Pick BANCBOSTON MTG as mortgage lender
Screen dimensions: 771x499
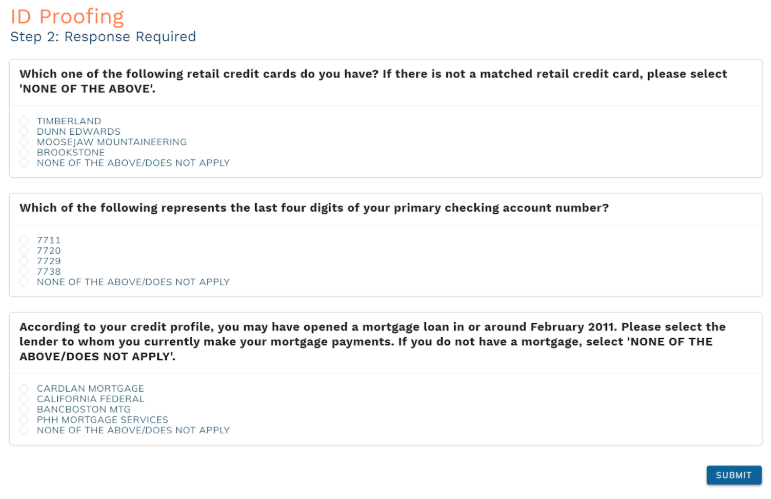24,409
